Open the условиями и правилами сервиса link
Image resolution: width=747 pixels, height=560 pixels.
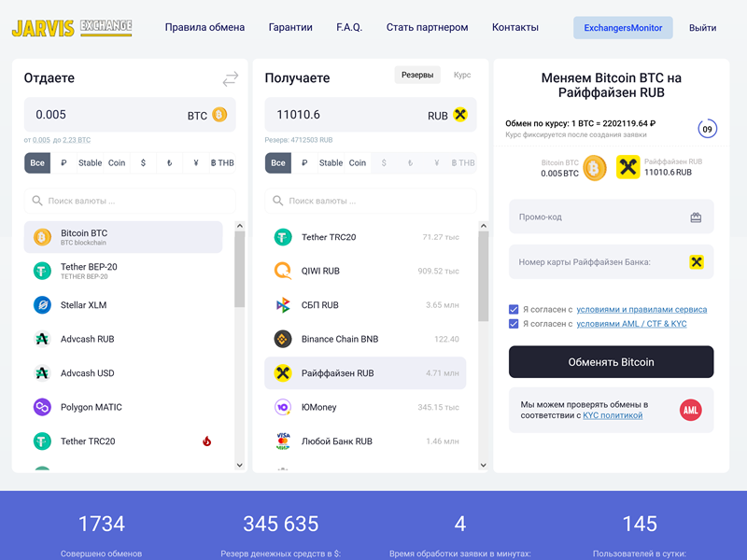[641, 310]
